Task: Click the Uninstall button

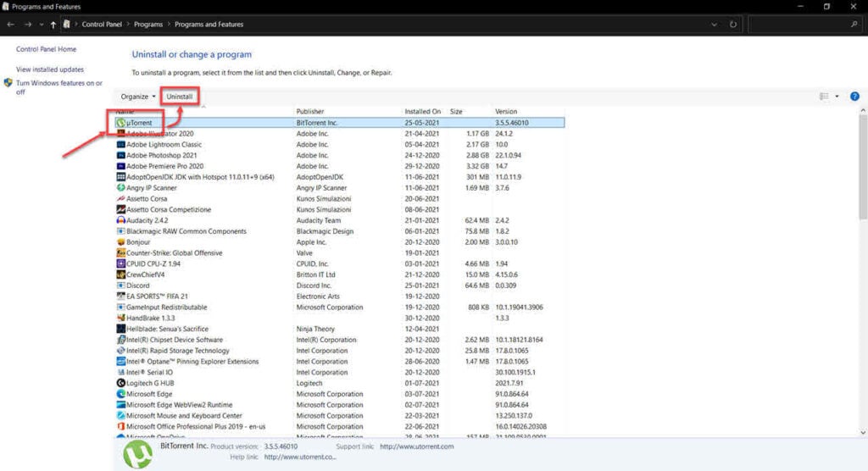Action: 180,97
